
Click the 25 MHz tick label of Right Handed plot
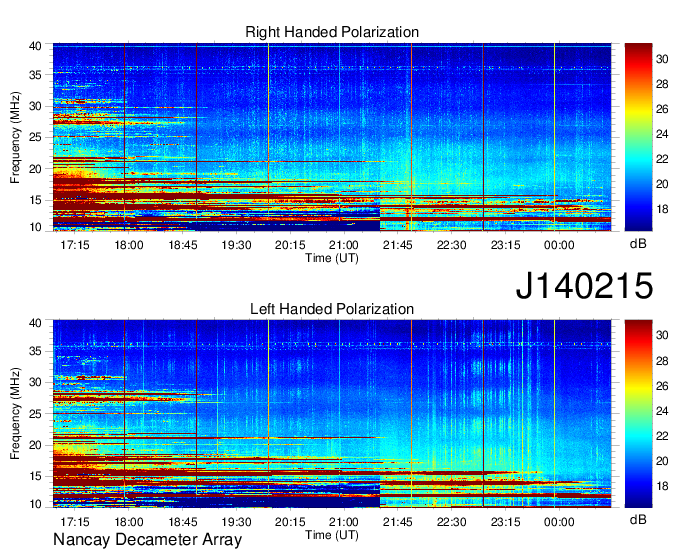click(35, 137)
